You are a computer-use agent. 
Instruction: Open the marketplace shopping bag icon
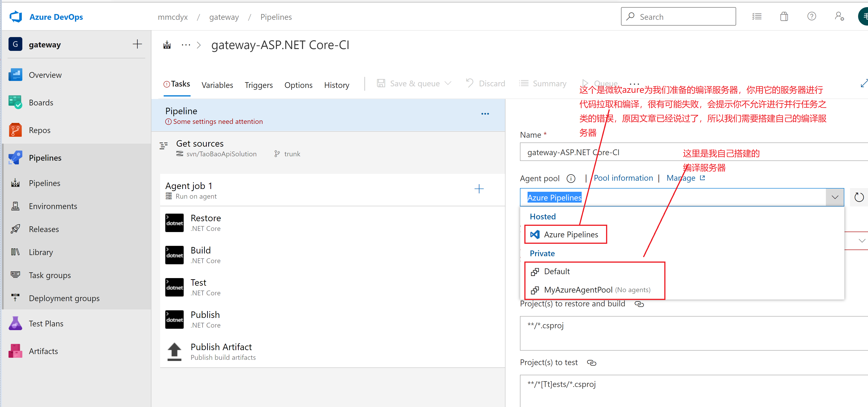[x=784, y=17]
